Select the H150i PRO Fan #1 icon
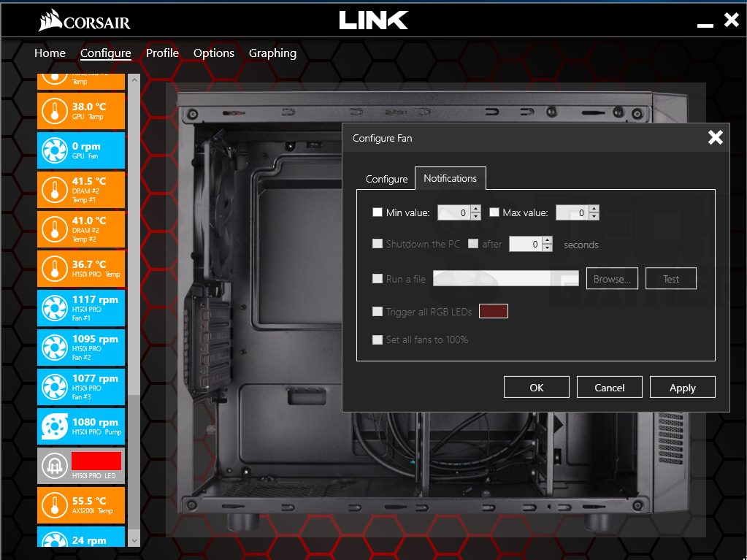 coord(54,308)
